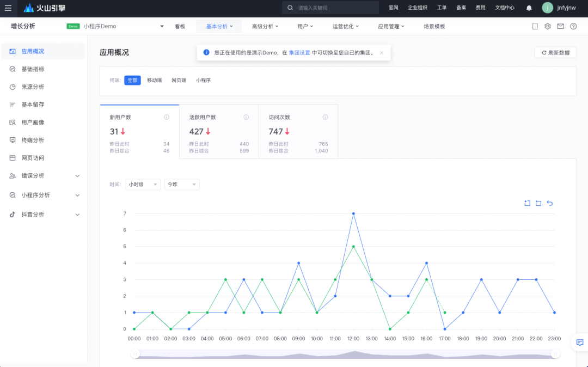Open 工单 in top bar
The width and height of the screenshot is (588, 367).
(x=442, y=8)
